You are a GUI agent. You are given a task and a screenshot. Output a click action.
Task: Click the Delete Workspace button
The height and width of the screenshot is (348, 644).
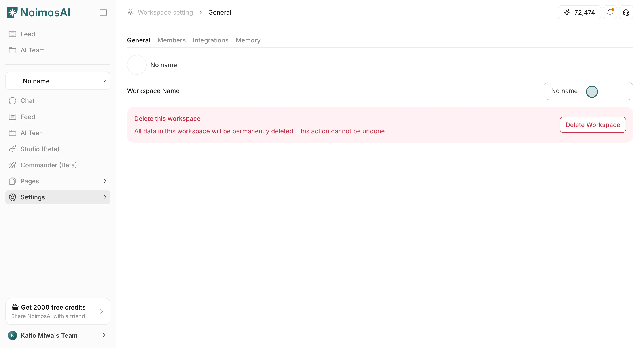click(x=593, y=125)
